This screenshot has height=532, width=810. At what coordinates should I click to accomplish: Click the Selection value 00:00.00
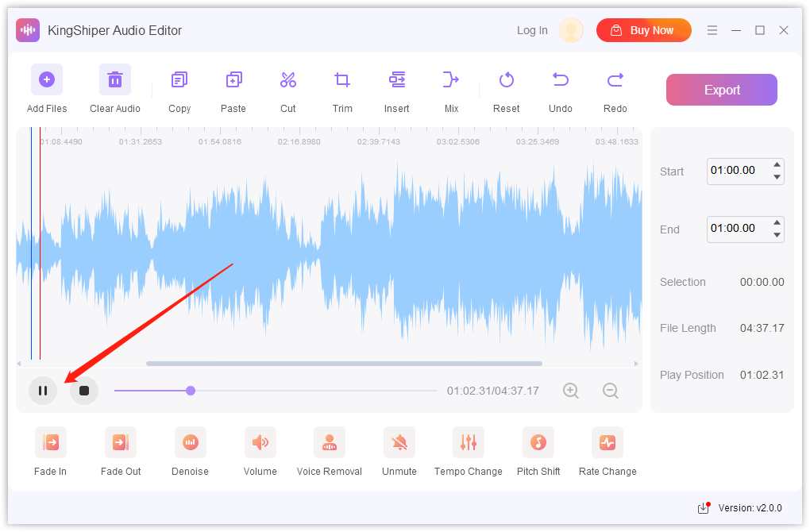pos(762,282)
